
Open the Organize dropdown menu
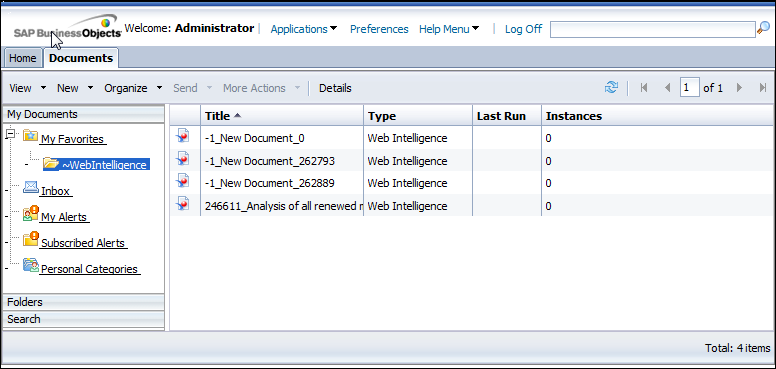click(x=133, y=88)
